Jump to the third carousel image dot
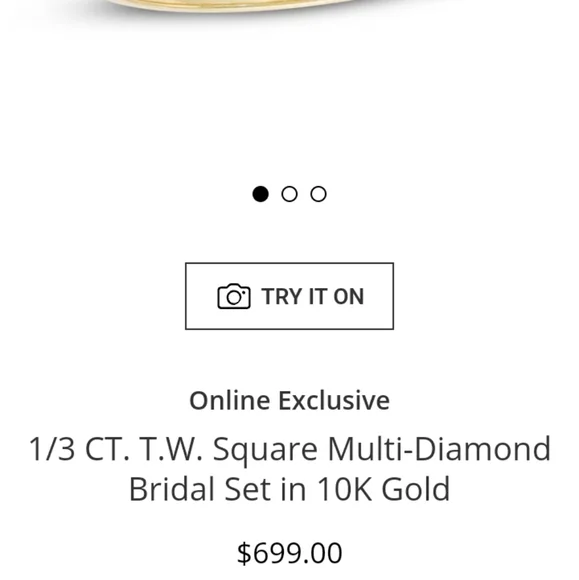This screenshot has height=580, width=579. 318,194
